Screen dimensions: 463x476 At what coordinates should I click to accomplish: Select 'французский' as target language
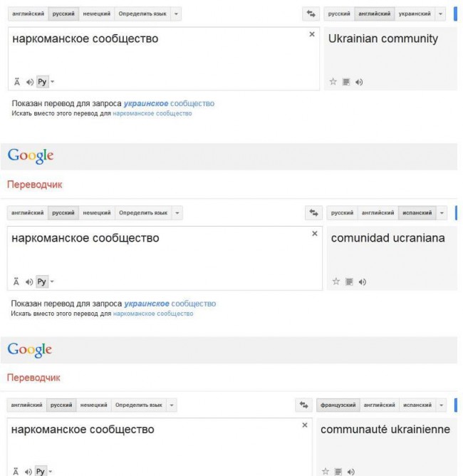point(338,405)
